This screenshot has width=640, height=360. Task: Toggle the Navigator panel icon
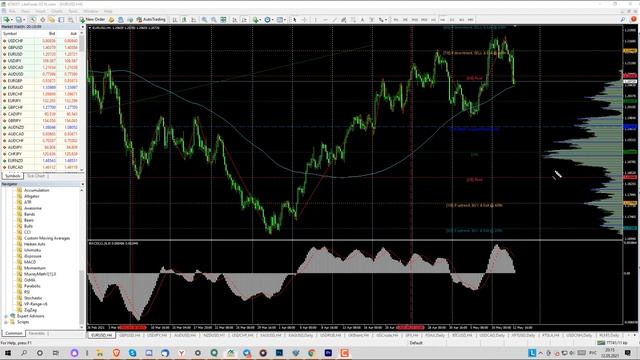click(x=51, y=19)
